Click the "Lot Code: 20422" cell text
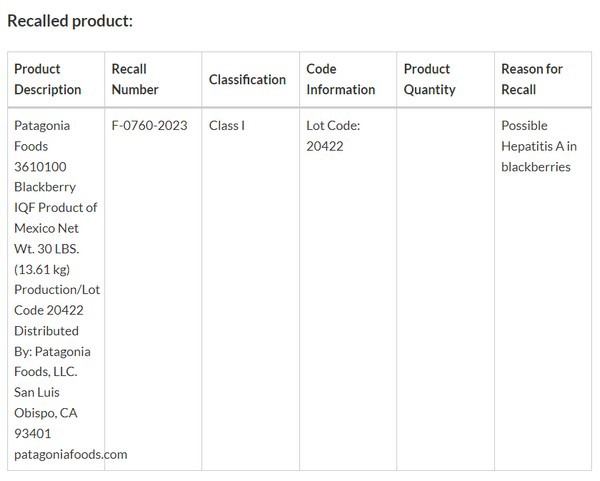The width and height of the screenshot is (600, 481). (x=333, y=136)
